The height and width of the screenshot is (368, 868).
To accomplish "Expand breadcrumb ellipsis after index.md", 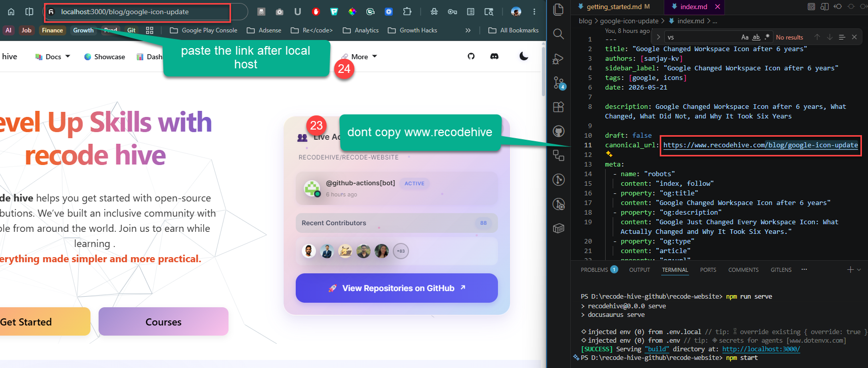I will 715,21.
